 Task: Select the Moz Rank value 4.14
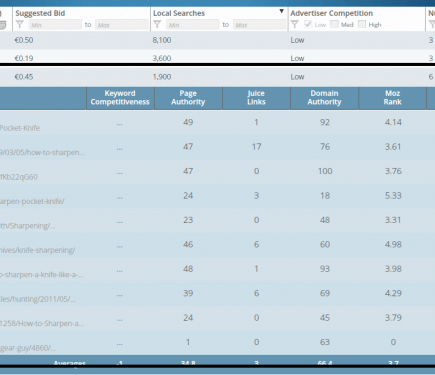click(x=393, y=122)
